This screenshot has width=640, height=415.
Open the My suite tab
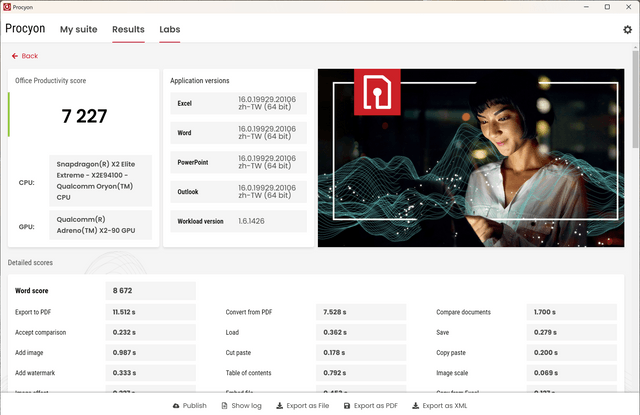click(x=79, y=29)
